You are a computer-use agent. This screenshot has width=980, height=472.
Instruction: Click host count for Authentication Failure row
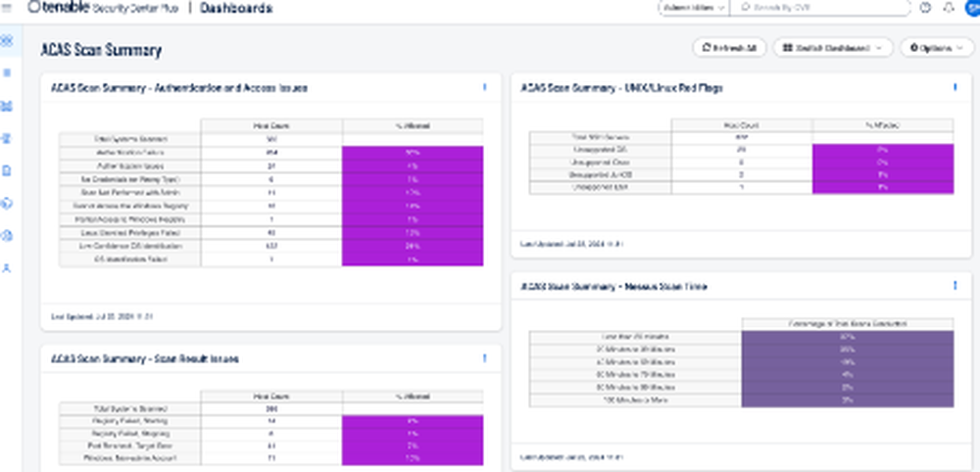click(x=271, y=153)
